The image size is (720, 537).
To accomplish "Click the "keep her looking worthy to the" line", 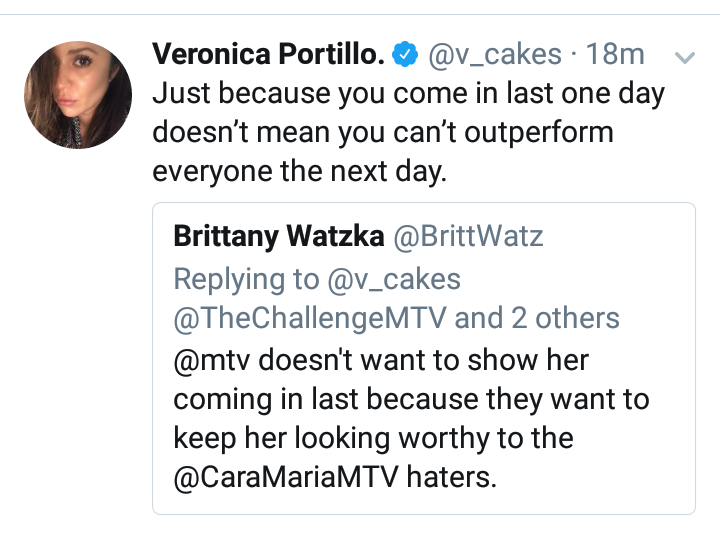I will [x=373, y=438].
